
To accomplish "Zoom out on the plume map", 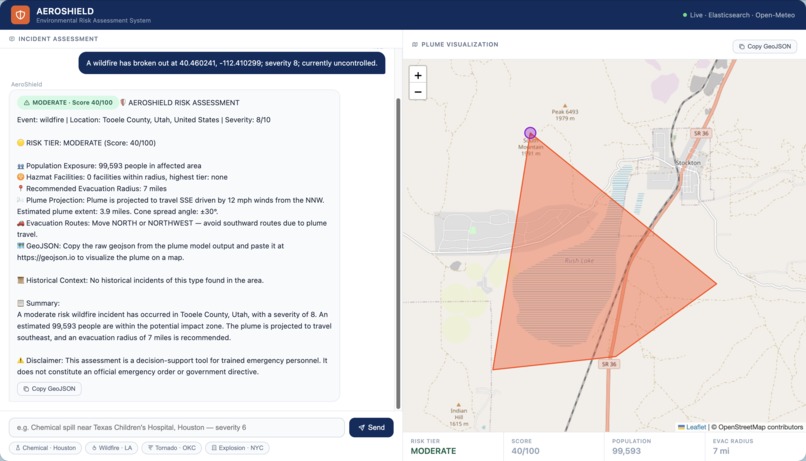I will point(418,92).
